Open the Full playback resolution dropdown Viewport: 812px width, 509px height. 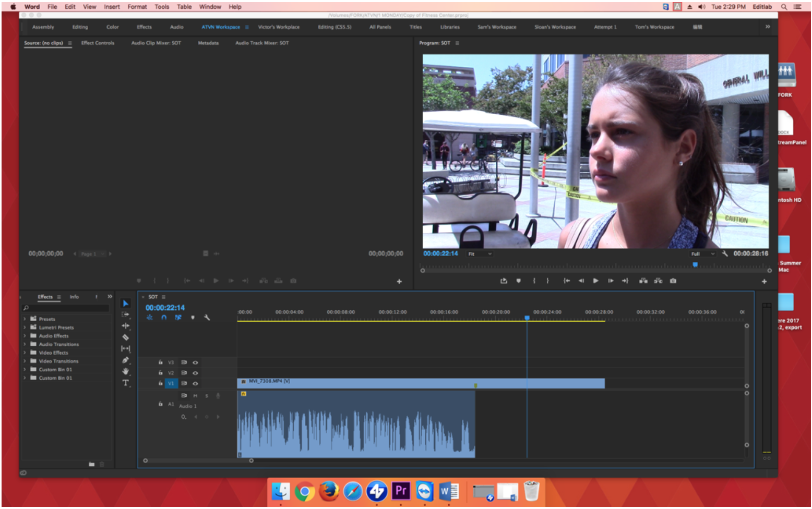702,254
